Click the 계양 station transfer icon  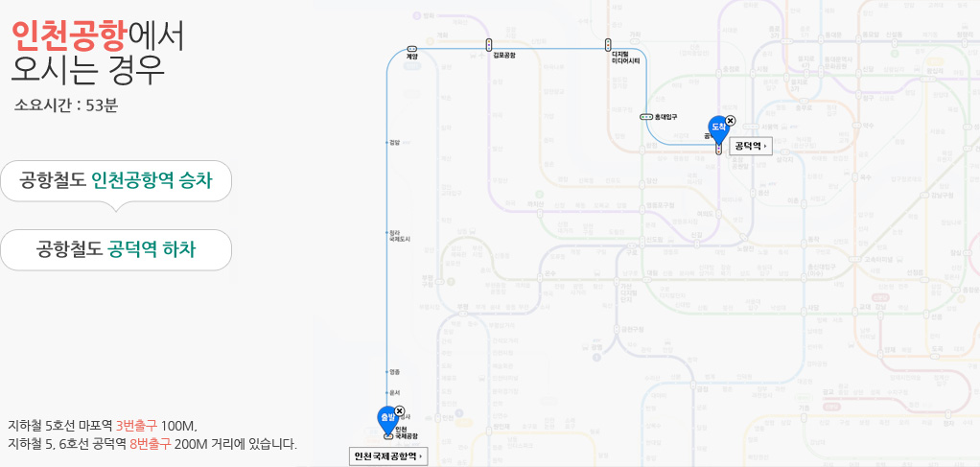(x=411, y=48)
